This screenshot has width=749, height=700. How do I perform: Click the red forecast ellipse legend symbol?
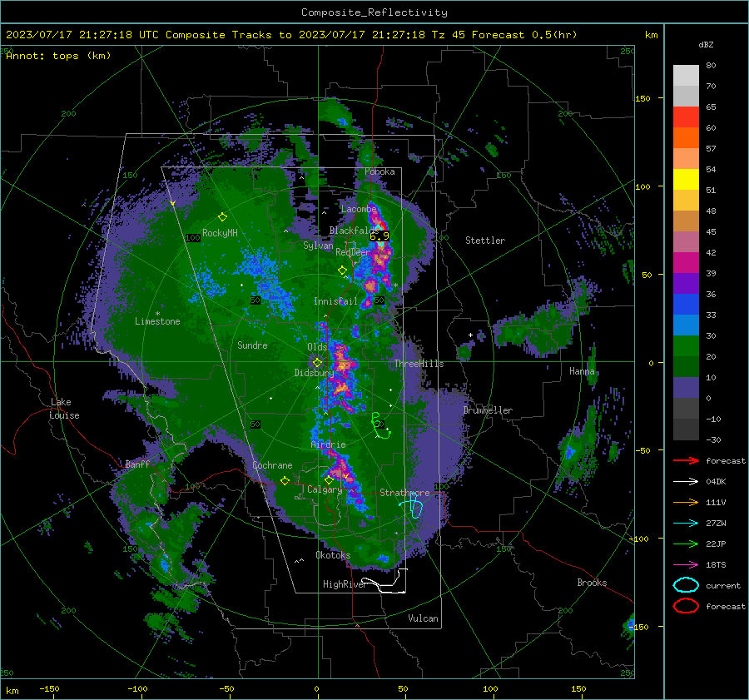pyautogui.click(x=686, y=606)
